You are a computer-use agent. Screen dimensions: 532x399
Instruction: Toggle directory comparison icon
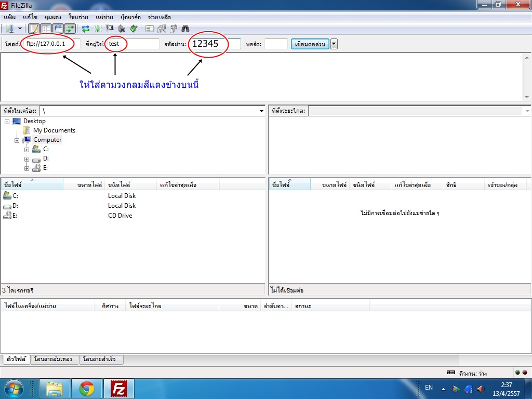[162, 29]
